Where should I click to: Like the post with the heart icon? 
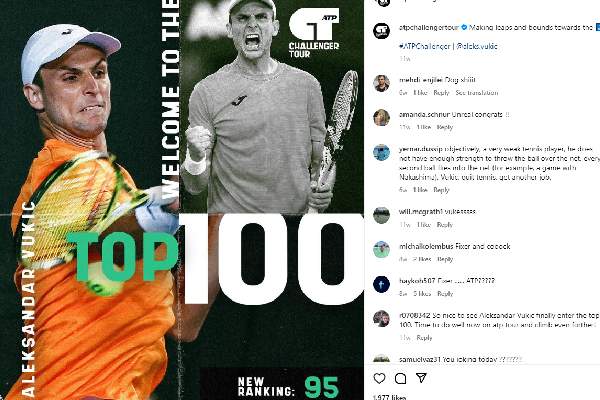[379, 378]
